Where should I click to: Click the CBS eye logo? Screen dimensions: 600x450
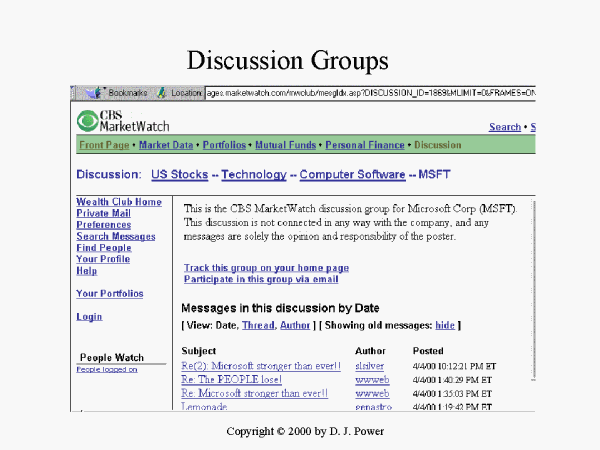pyautogui.click(x=87, y=121)
